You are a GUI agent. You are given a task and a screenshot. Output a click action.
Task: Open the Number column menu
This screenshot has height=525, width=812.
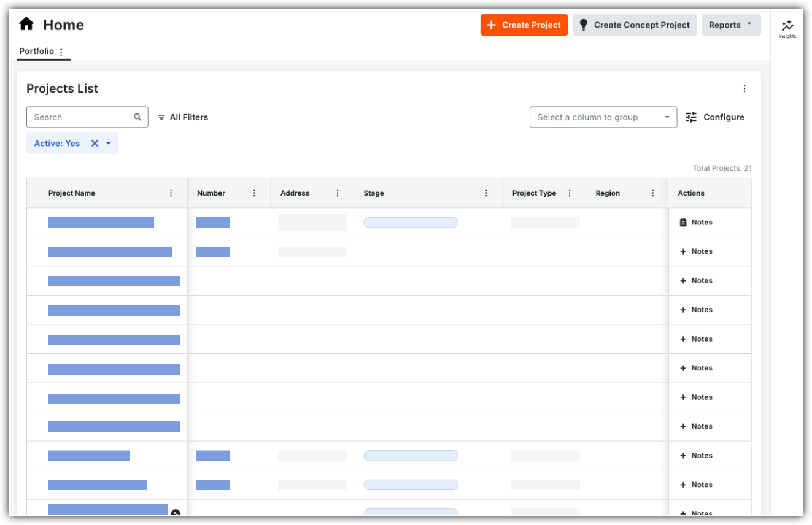(255, 193)
